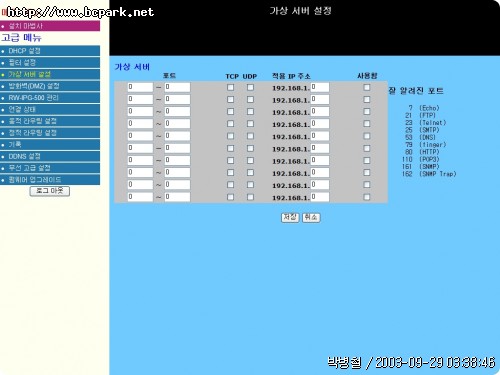Select 가상 서버 설정 menu item
The width and height of the screenshot is (500, 375).
point(50,74)
